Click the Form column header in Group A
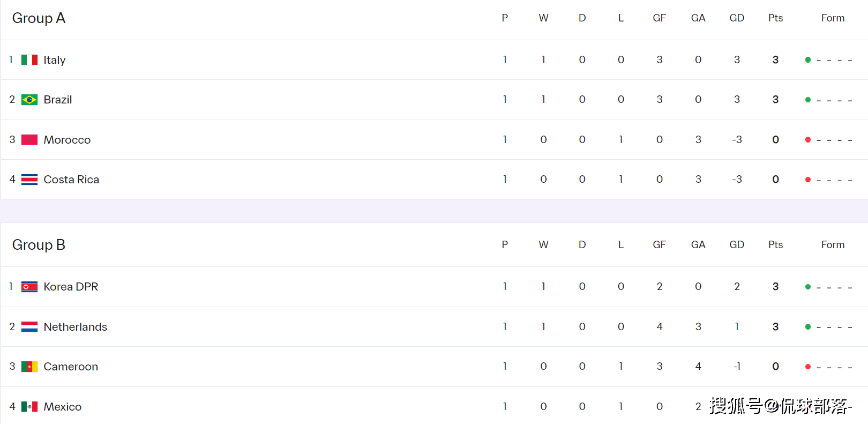The width and height of the screenshot is (868, 424). [833, 18]
